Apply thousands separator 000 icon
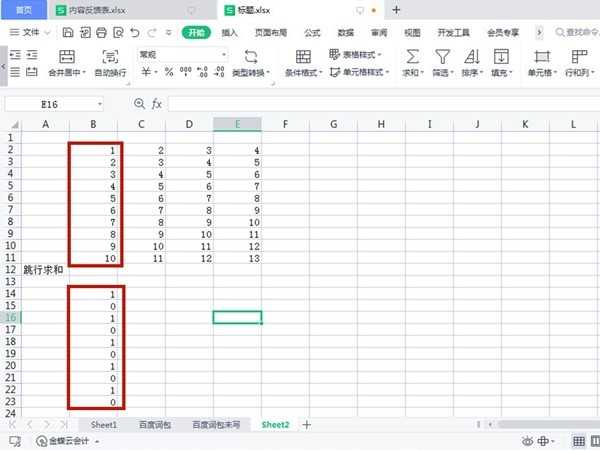Viewport: 600px width, 450px height. [186, 72]
